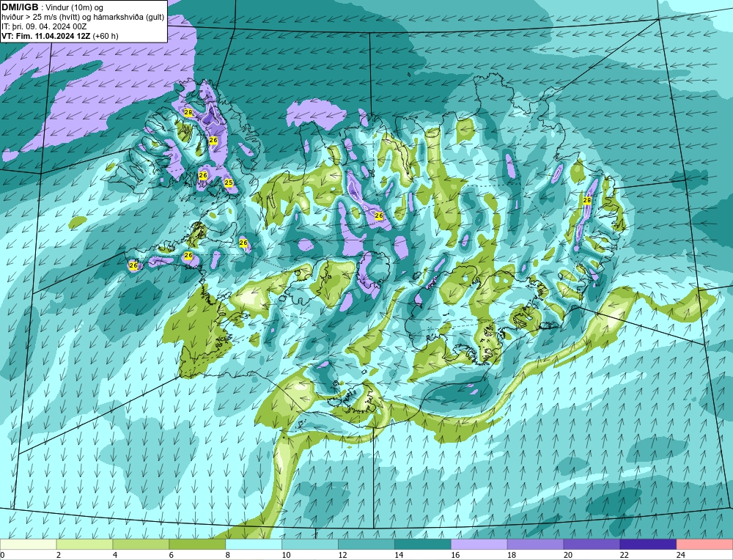This screenshot has height=560, width=733.
Task: Click legend tick label "20"
Action: coord(568,555)
